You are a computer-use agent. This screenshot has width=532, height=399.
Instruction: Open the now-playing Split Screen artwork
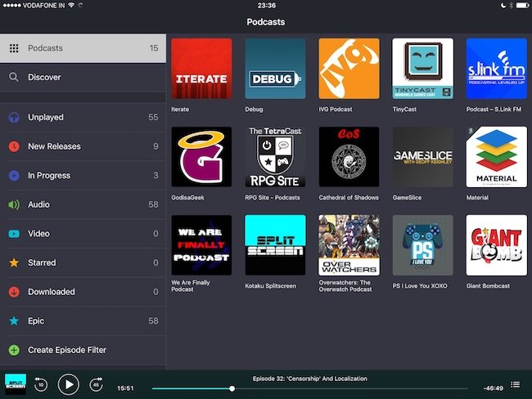[16, 384]
